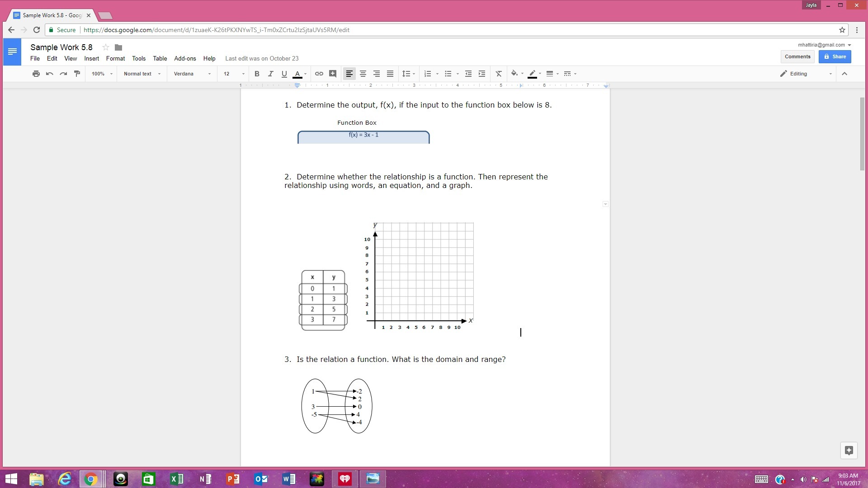Click the text color swatch icon

click(x=297, y=74)
